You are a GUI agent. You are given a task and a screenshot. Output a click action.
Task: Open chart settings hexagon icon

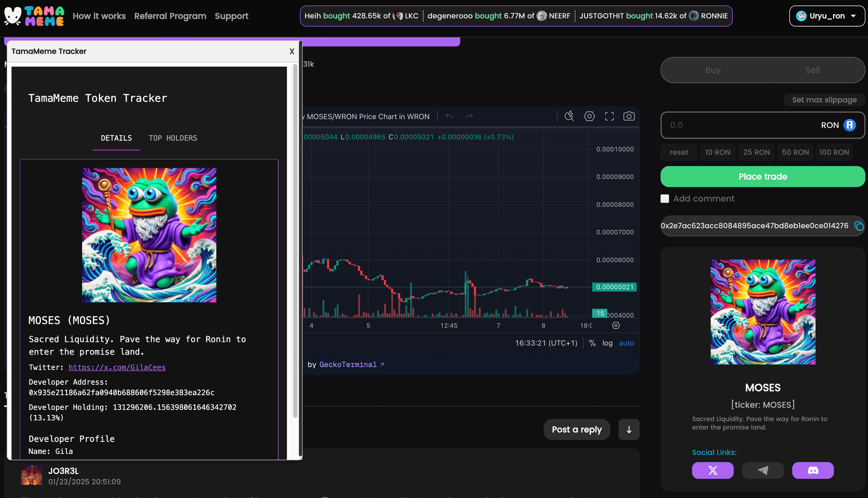pos(589,116)
